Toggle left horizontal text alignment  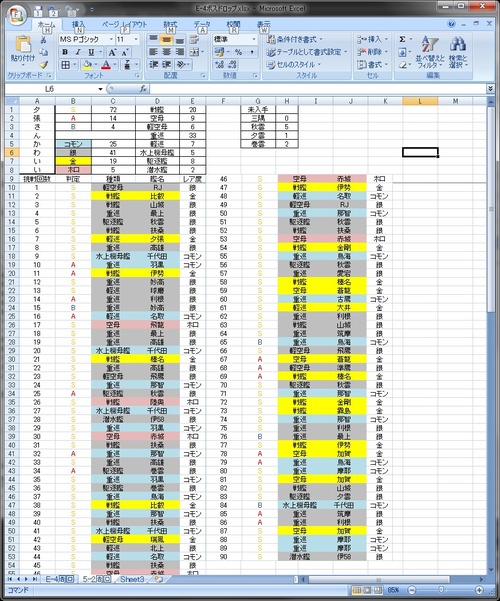point(153,52)
